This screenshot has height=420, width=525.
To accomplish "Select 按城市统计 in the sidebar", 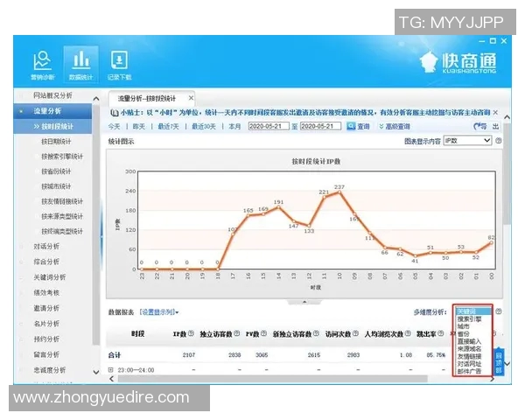I will pos(56,186).
